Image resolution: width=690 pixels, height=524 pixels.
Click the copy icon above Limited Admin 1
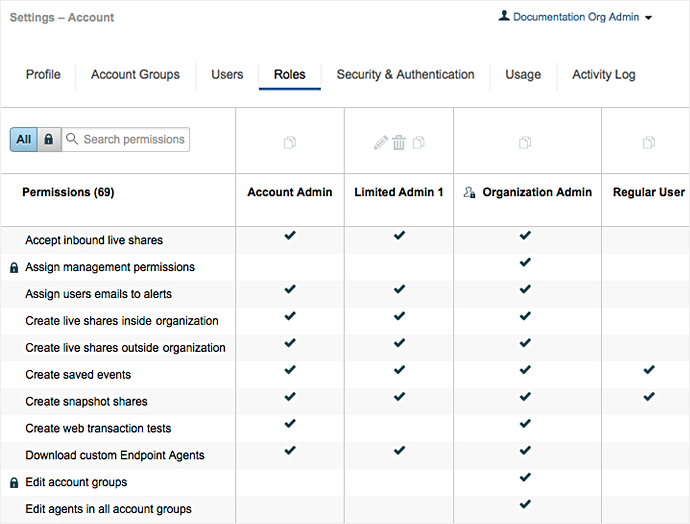pos(418,143)
